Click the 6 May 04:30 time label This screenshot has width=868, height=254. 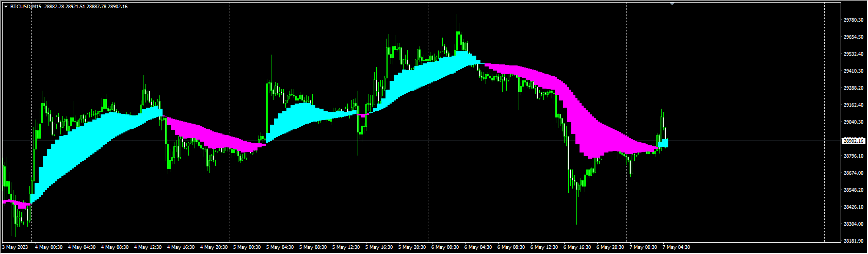pos(478,247)
